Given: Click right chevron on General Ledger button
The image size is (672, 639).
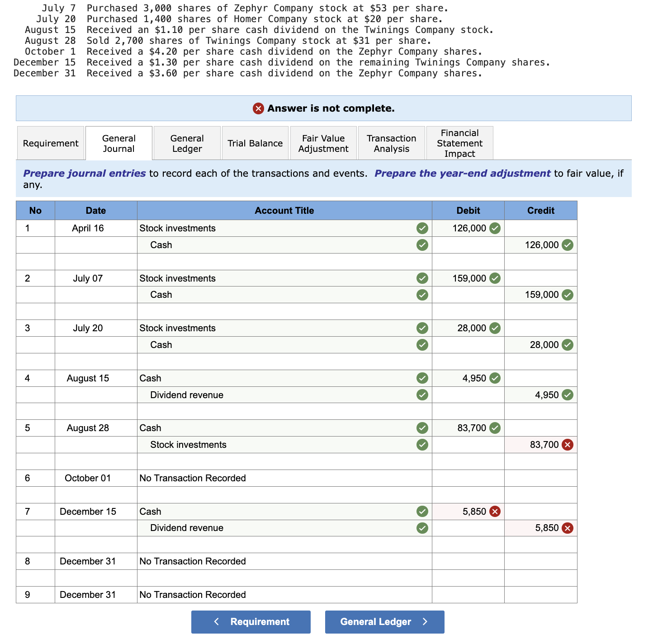Looking at the screenshot, I should tap(425, 622).
